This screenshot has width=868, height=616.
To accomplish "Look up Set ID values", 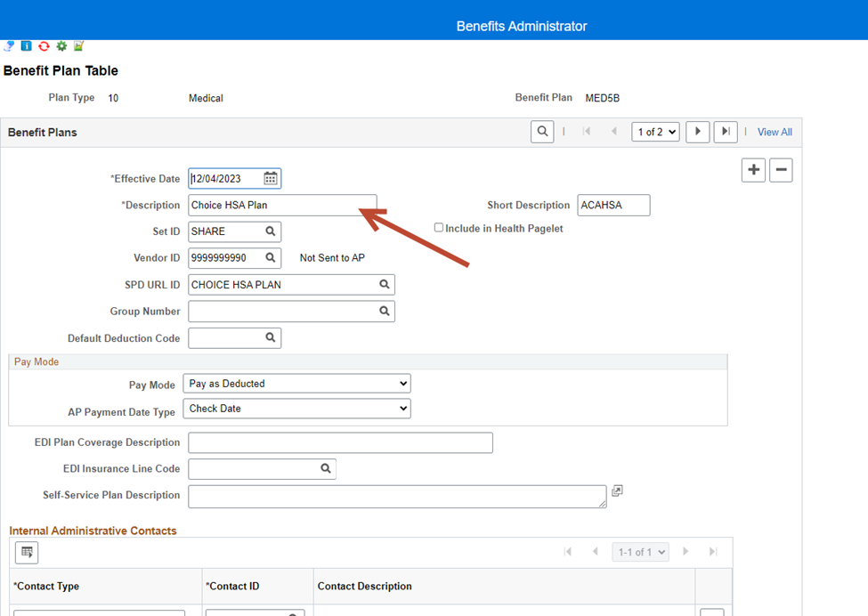I will (x=270, y=231).
